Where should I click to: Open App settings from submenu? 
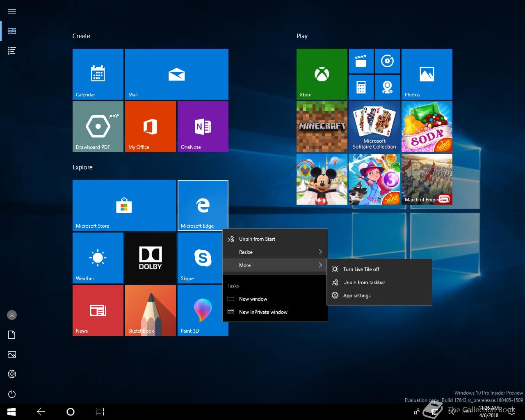tap(379, 296)
